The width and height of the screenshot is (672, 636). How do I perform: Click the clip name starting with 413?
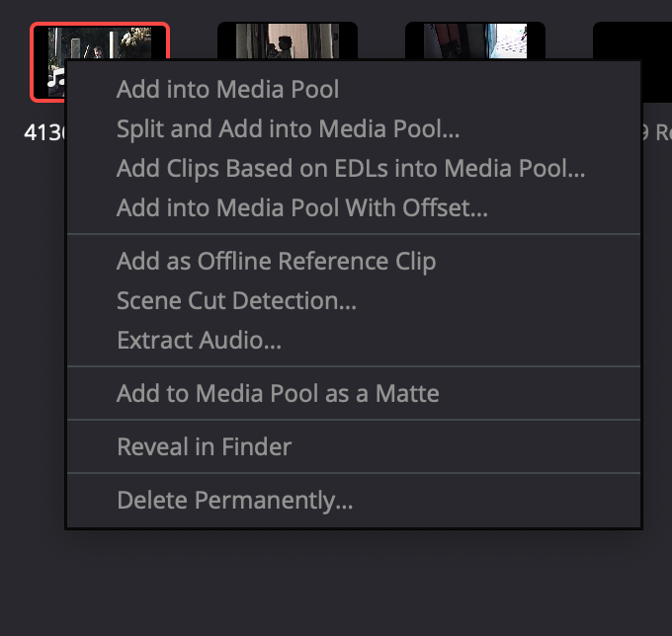pyautogui.click(x=44, y=132)
